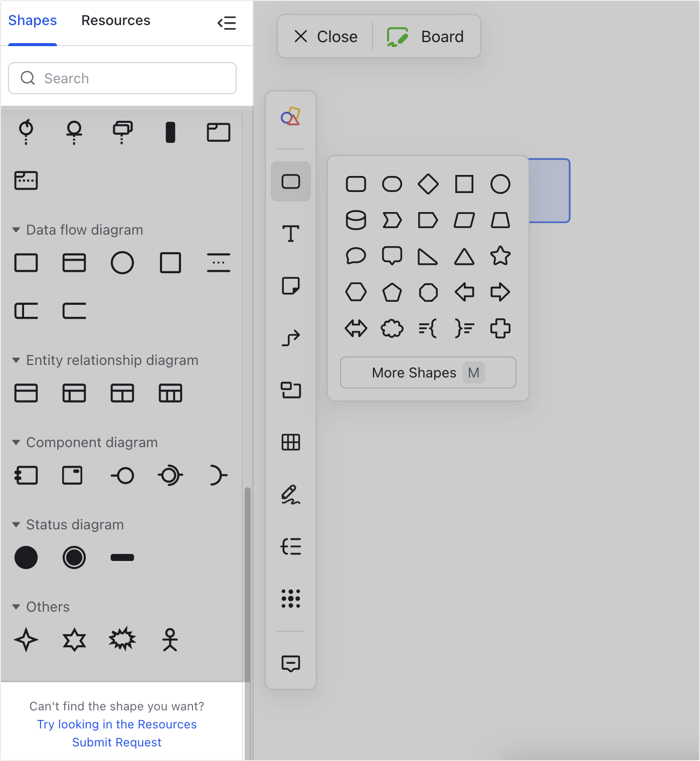Click the Close button

pyautogui.click(x=326, y=37)
